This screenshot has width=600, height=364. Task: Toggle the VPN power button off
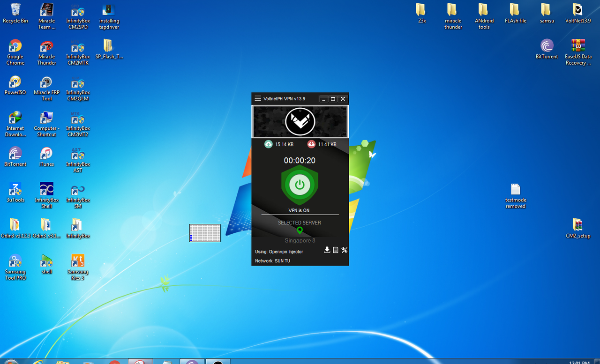click(x=300, y=185)
